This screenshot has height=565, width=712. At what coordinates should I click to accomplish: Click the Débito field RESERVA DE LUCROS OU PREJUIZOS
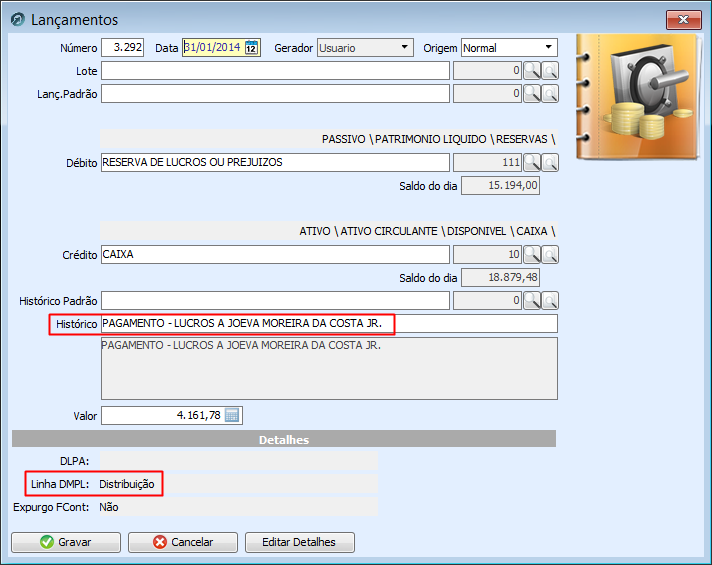click(275, 163)
